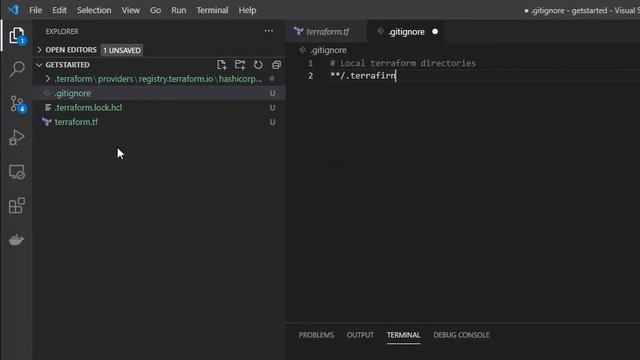Open .terraform.lock.hcl in Explorer
This screenshot has width=640, height=360.
pos(159,108)
